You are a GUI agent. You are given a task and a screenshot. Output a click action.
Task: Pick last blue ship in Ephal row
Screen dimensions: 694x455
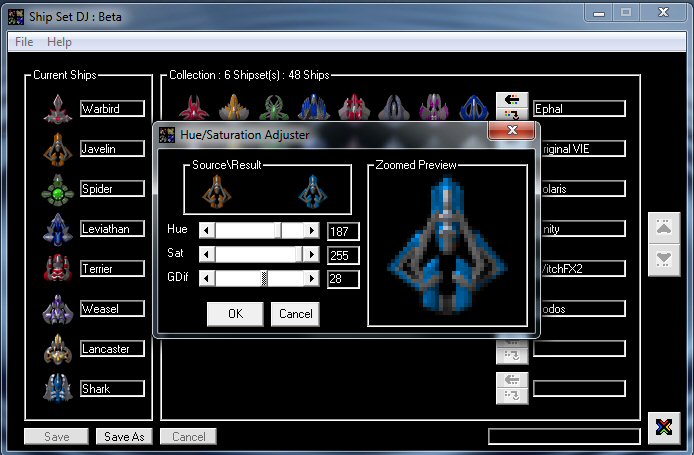pos(474,107)
